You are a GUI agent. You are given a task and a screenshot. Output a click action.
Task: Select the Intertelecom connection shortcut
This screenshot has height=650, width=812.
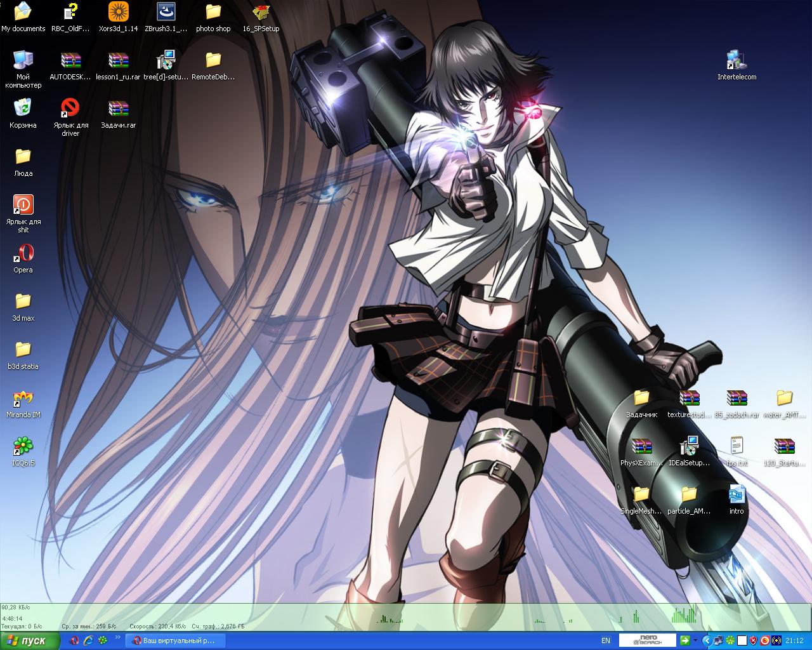coord(737,62)
